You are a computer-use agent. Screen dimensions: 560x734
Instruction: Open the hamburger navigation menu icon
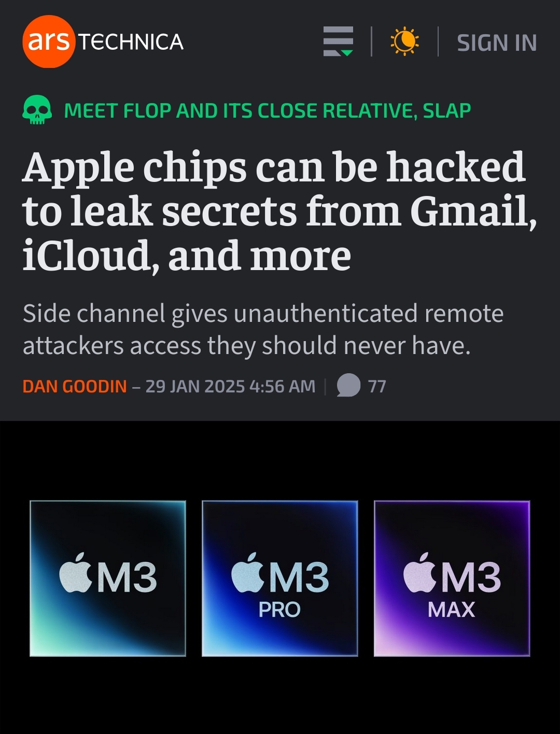coord(338,41)
